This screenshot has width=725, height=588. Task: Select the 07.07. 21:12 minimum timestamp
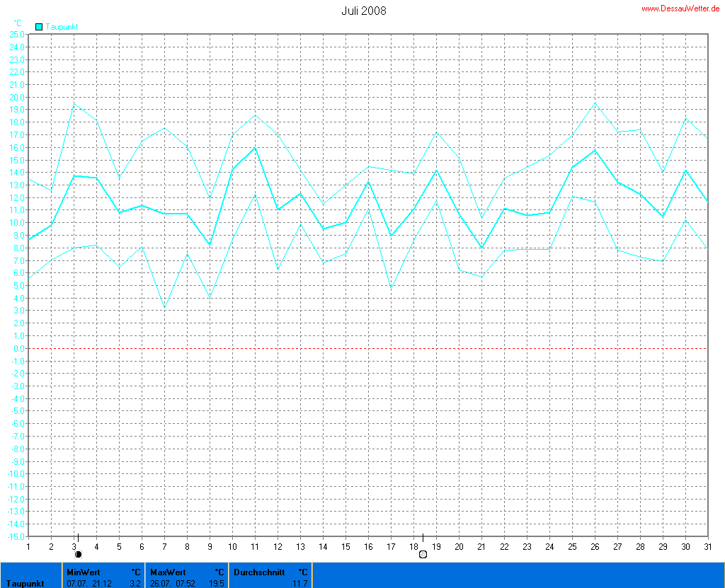(x=89, y=583)
